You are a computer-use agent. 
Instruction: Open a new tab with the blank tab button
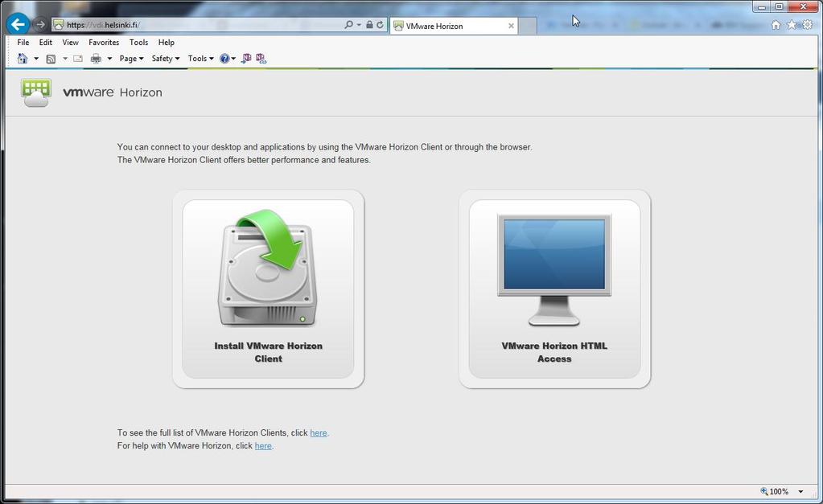click(528, 26)
